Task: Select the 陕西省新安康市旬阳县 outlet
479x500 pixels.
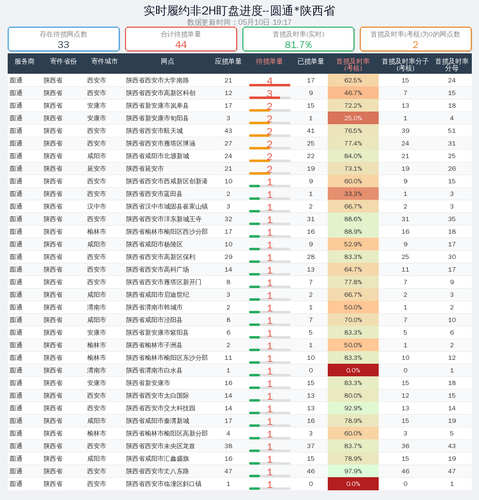Action: point(157,118)
